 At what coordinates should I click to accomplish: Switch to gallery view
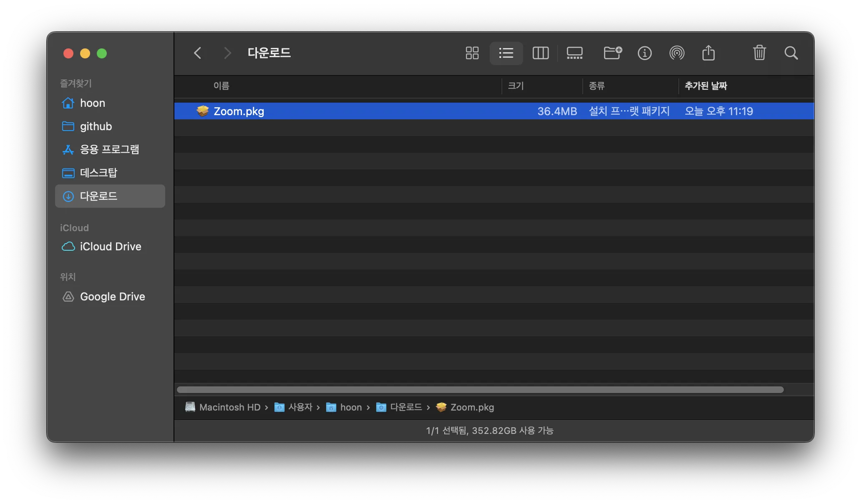click(574, 53)
